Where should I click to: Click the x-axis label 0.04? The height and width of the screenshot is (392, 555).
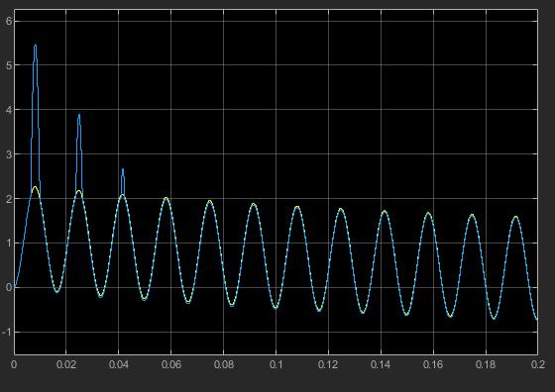click(119, 365)
